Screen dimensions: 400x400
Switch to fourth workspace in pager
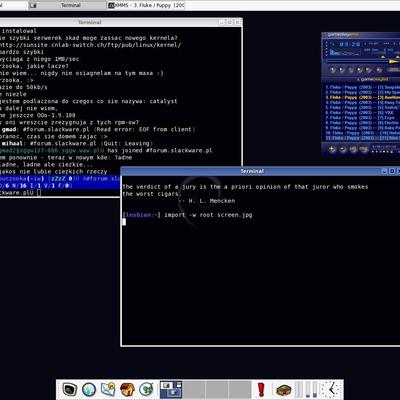240,390
